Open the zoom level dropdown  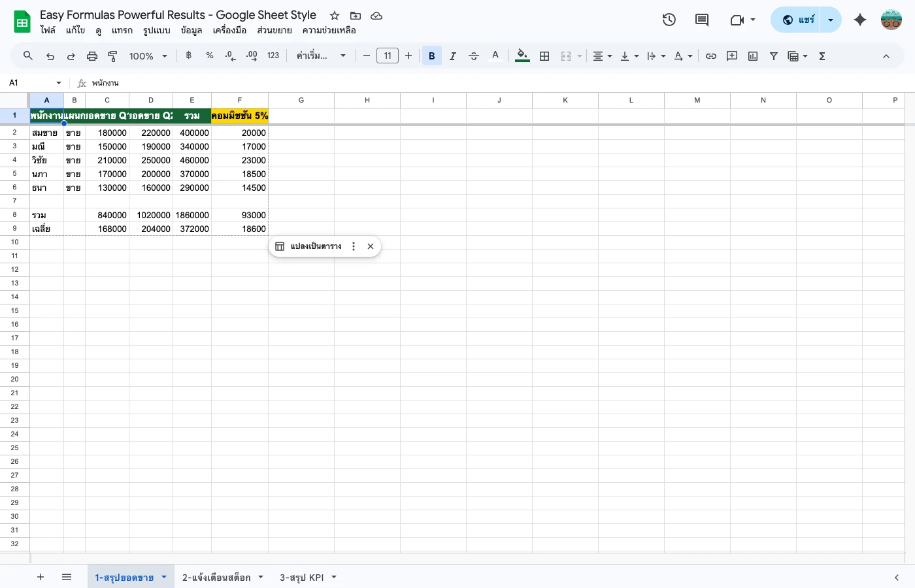coord(147,56)
